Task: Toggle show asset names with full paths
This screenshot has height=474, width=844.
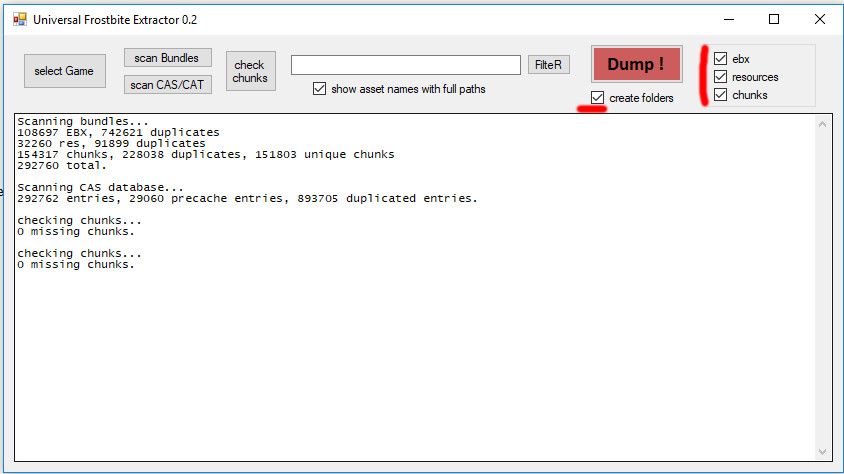Action: click(399, 89)
